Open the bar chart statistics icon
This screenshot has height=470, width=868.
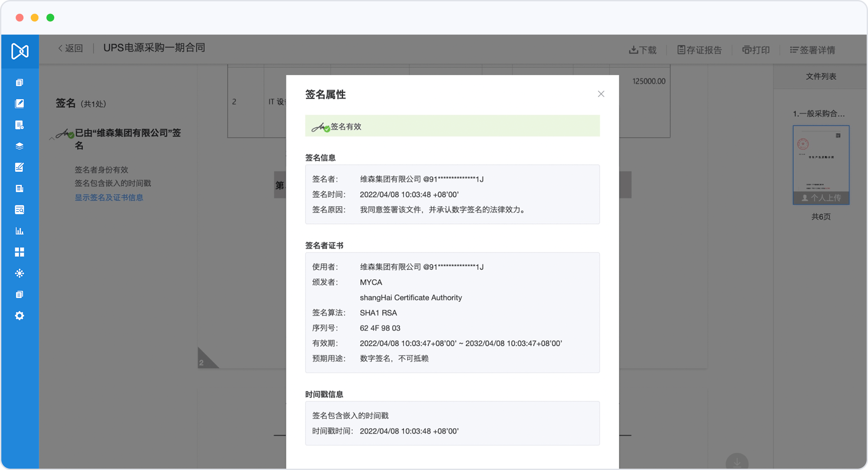coord(20,231)
